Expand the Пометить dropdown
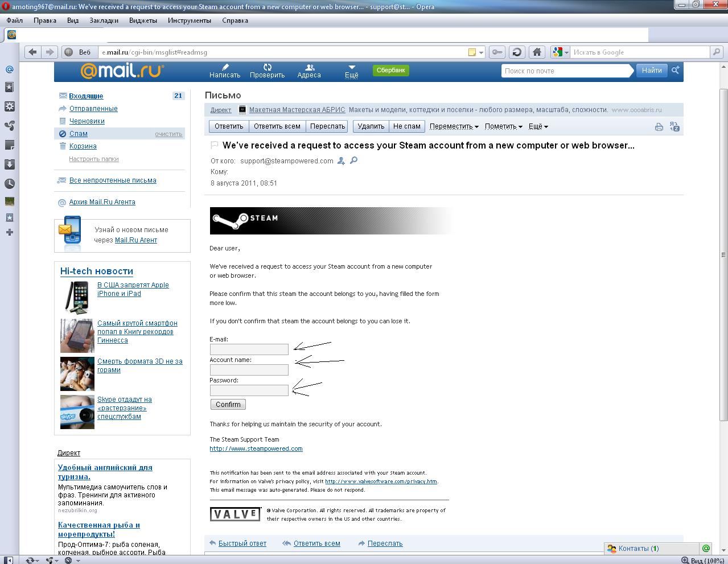 click(x=503, y=126)
